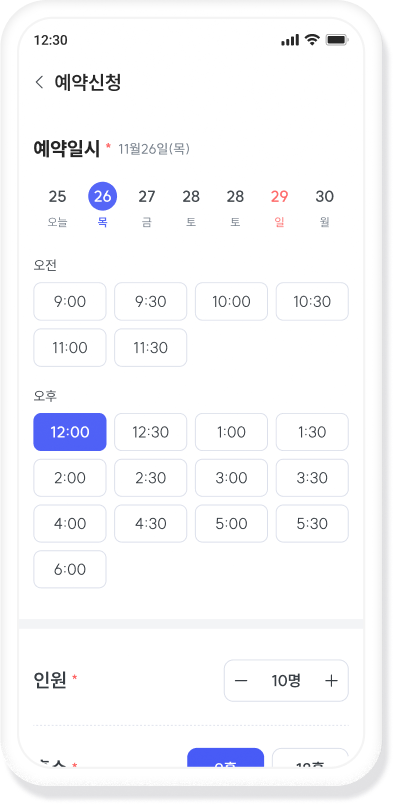Pick date 30 월
The height and width of the screenshot is (805, 394).
[x=325, y=206]
